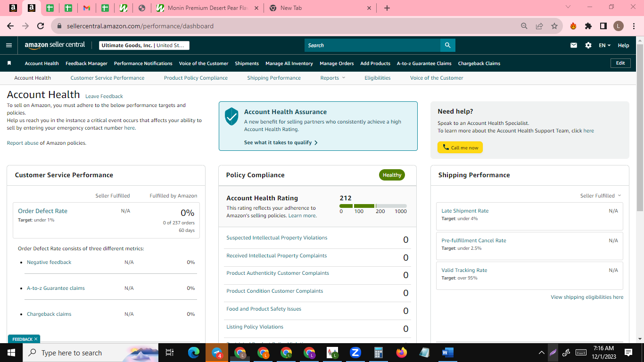Open the Chrome Extensions puzzle icon

click(x=588, y=26)
